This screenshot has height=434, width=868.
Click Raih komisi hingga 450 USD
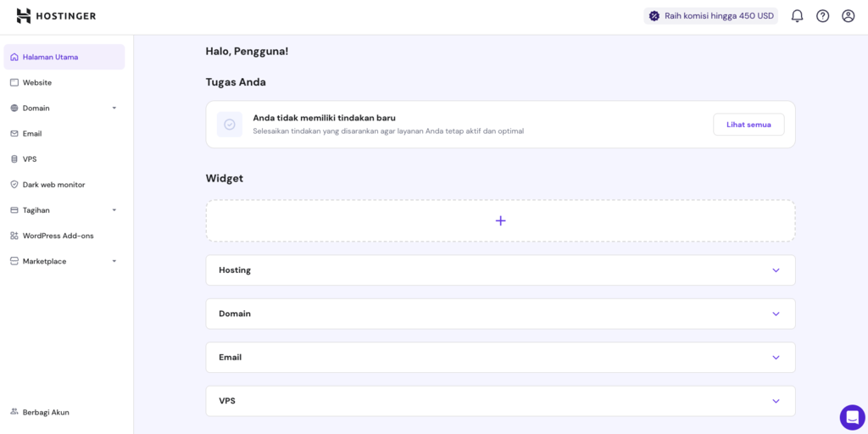[x=710, y=16]
